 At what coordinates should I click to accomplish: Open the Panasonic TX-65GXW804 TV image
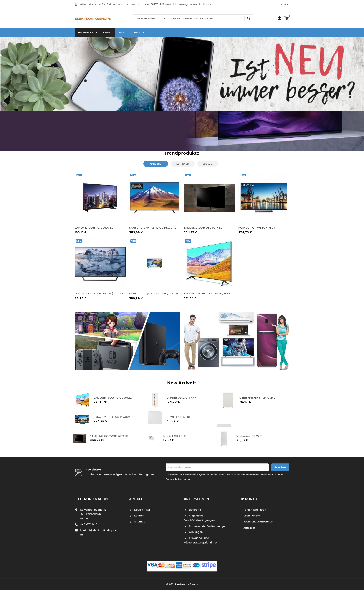[x=264, y=198]
